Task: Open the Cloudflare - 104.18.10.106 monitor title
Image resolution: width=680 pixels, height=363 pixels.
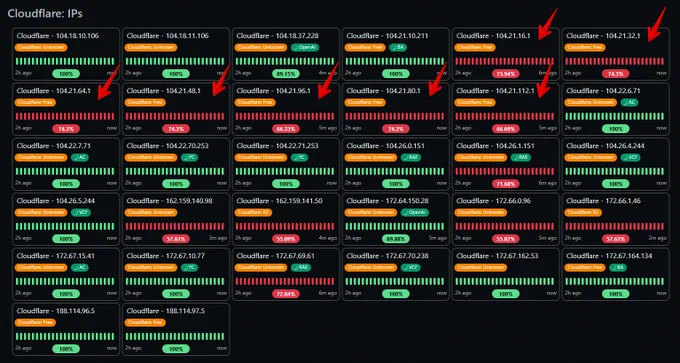Action: point(57,36)
